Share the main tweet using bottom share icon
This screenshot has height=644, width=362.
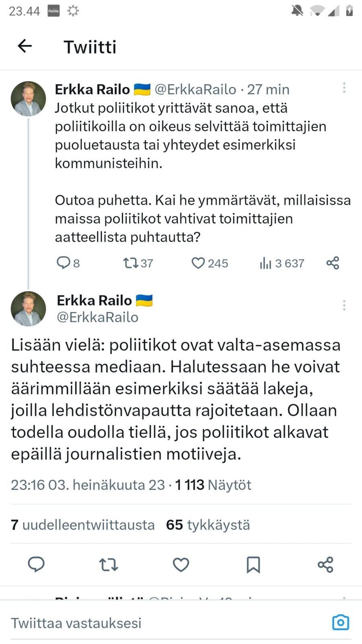325,564
